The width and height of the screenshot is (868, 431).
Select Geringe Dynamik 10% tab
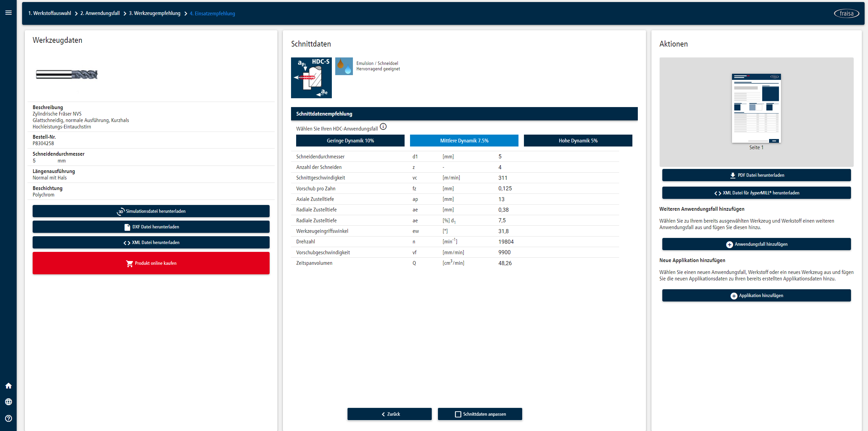coord(350,141)
